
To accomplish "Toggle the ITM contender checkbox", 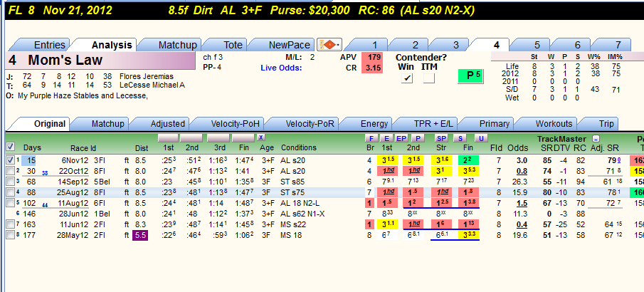I will pyautogui.click(x=429, y=78).
